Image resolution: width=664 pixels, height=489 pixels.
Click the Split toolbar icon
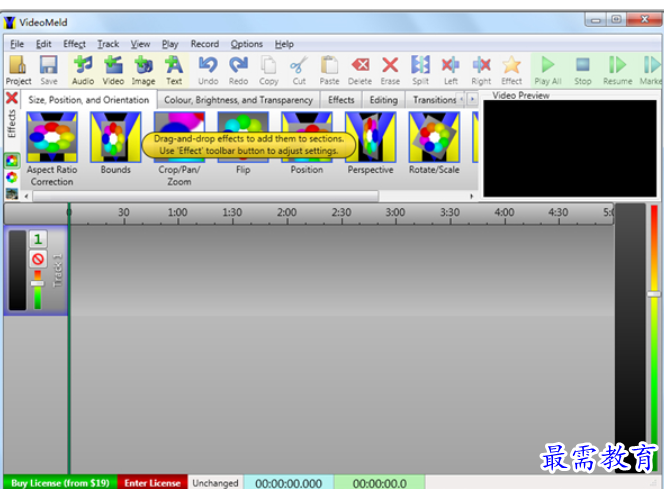tap(421, 70)
